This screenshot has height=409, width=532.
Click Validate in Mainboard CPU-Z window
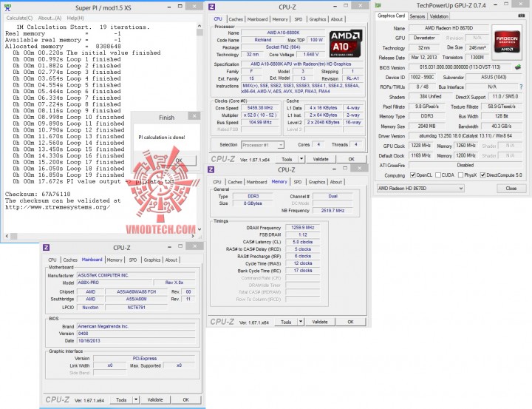tap(155, 400)
